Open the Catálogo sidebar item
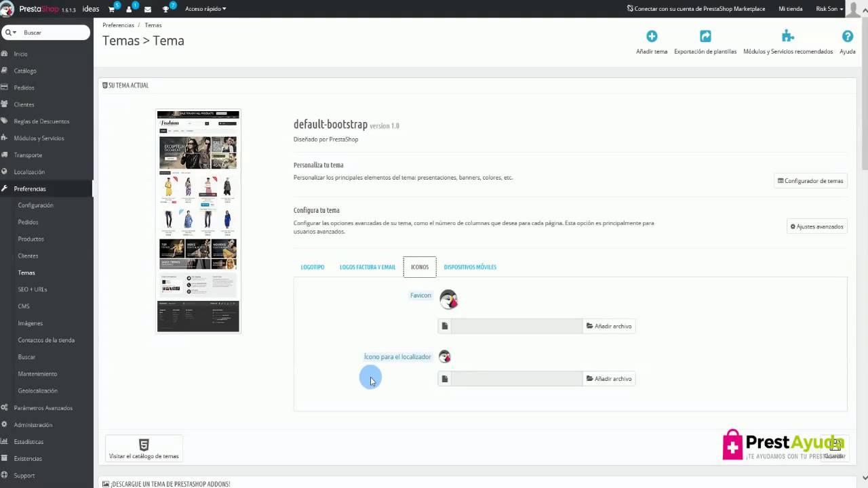 [25, 71]
